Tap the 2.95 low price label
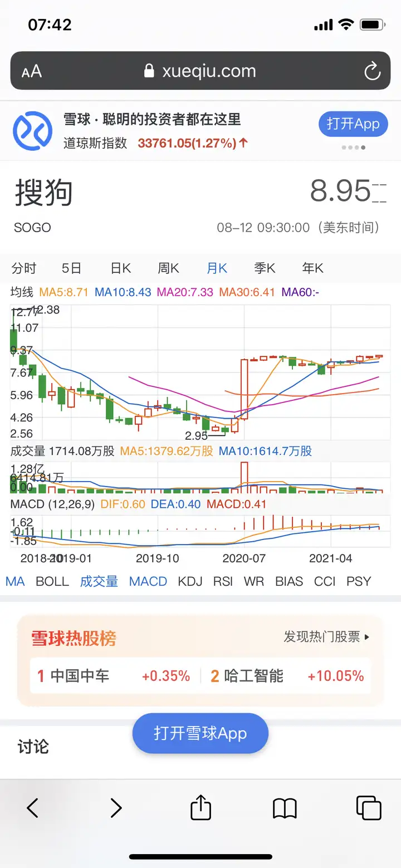Viewport: 401px width, 868px height. tap(197, 435)
